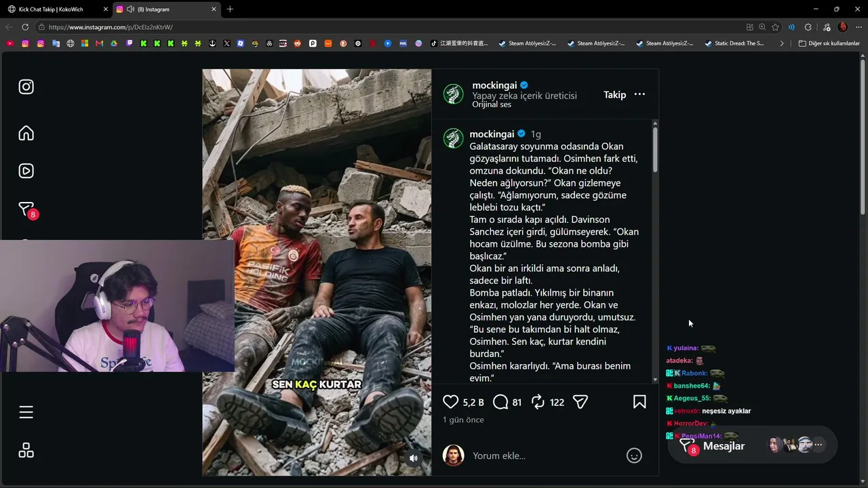The width and height of the screenshot is (868, 488).
Task: Click the comment count 81
Action: point(517,403)
